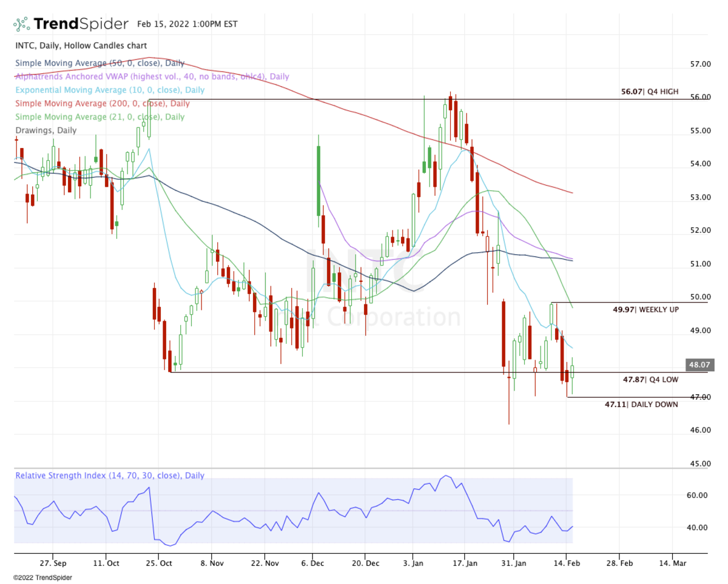Click the 8. Nov date axis label
Image resolution: width=728 pixels, height=584 pixels.
[211, 563]
